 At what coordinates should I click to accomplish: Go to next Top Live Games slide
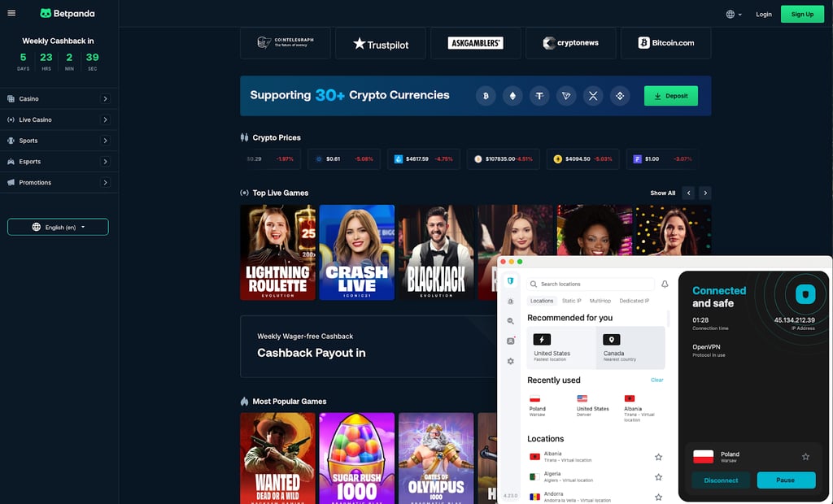point(705,193)
